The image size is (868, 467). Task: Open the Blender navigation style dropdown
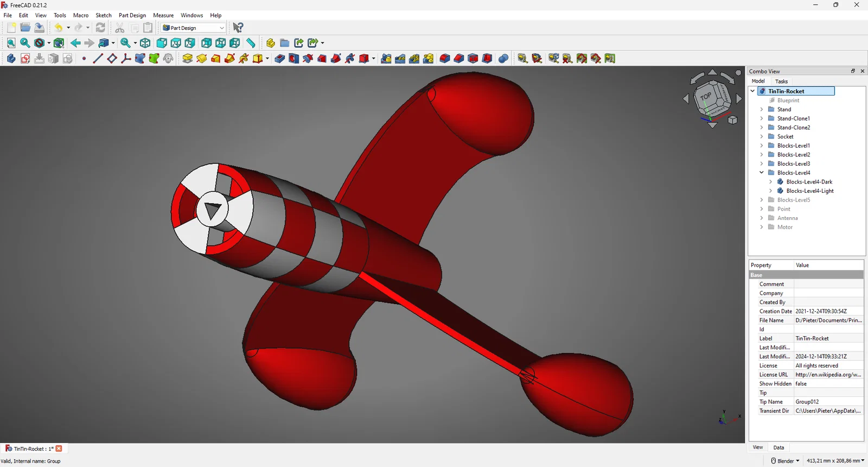tap(785, 461)
